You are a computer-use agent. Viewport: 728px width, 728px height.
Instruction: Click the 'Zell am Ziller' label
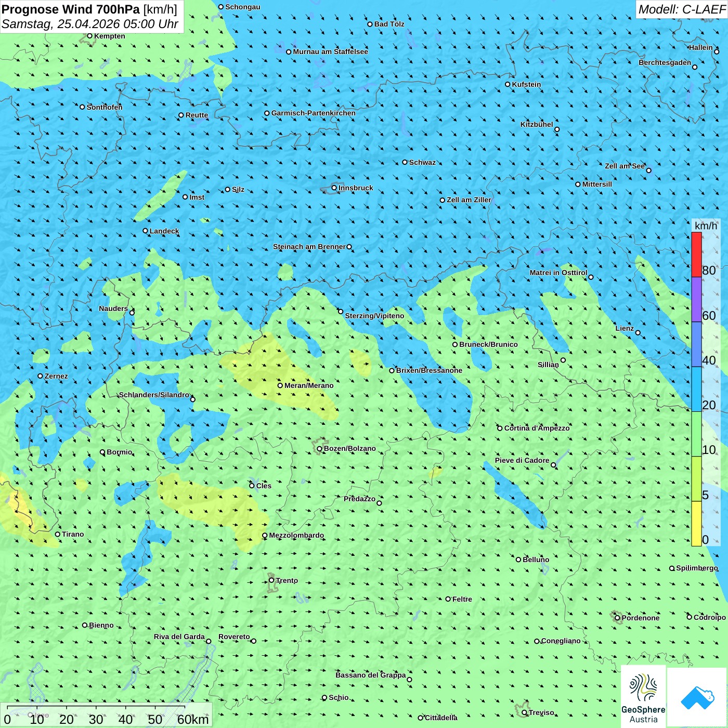(x=469, y=200)
